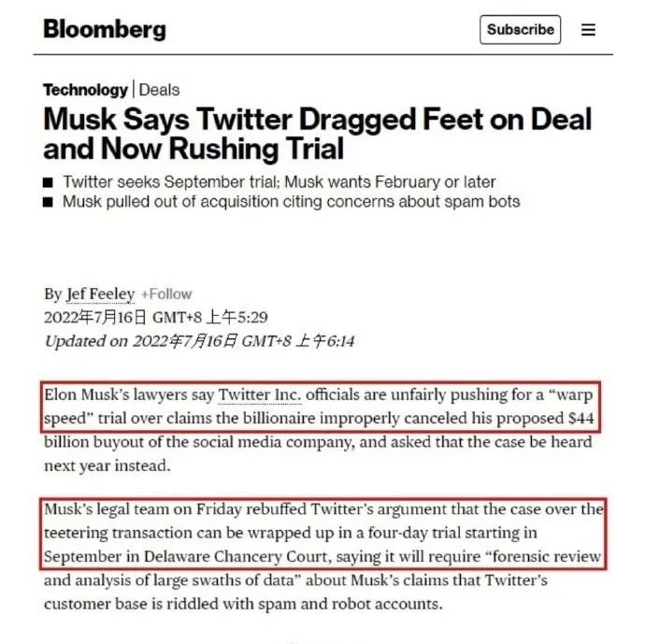Click the red-boxed 'Musk's legal team on Friday' passage

(x=323, y=534)
